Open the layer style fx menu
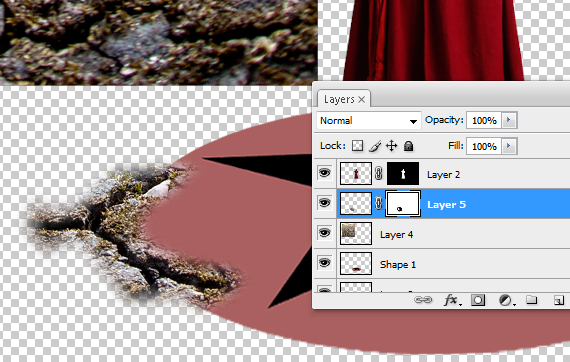This screenshot has width=570, height=362. (452, 300)
